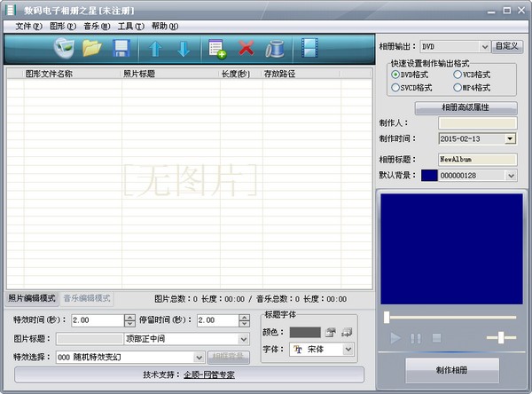Click the 相册高级属性 button

[465, 107]
